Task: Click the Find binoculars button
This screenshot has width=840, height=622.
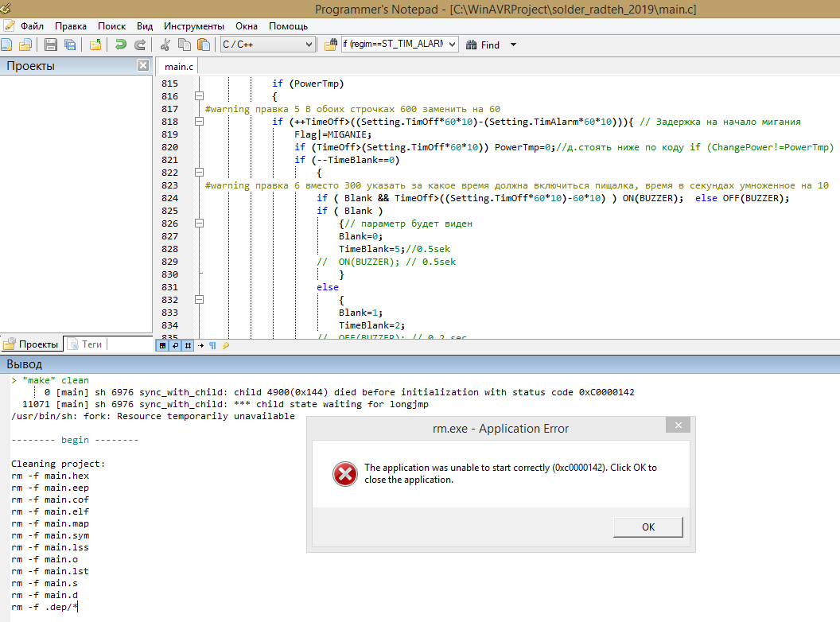Action: coord(483,45)
